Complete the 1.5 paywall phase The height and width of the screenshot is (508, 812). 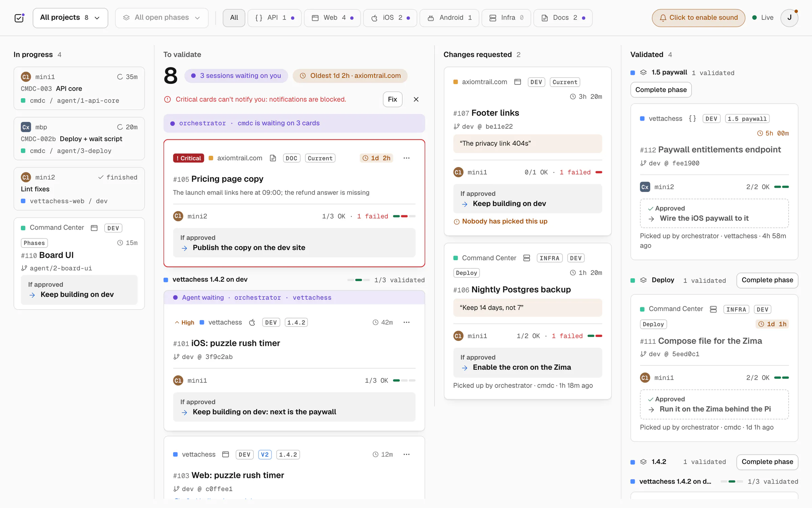[x=661, y=90]
